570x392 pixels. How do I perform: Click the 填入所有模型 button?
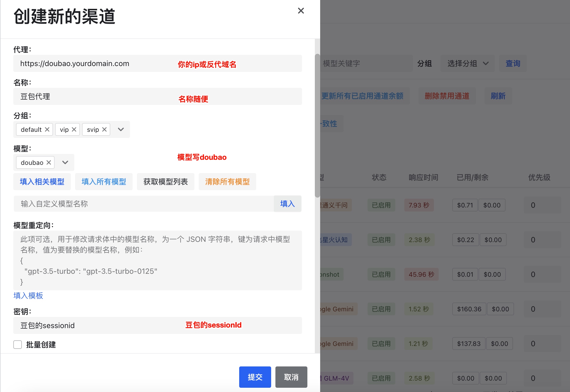(x=104, y=182)
